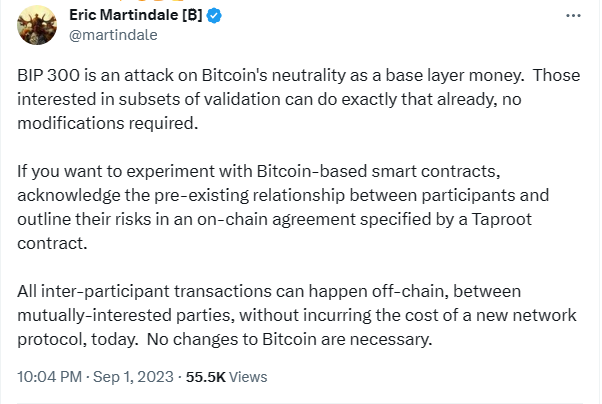Click the lone word "contract." line

click(52, 243)
